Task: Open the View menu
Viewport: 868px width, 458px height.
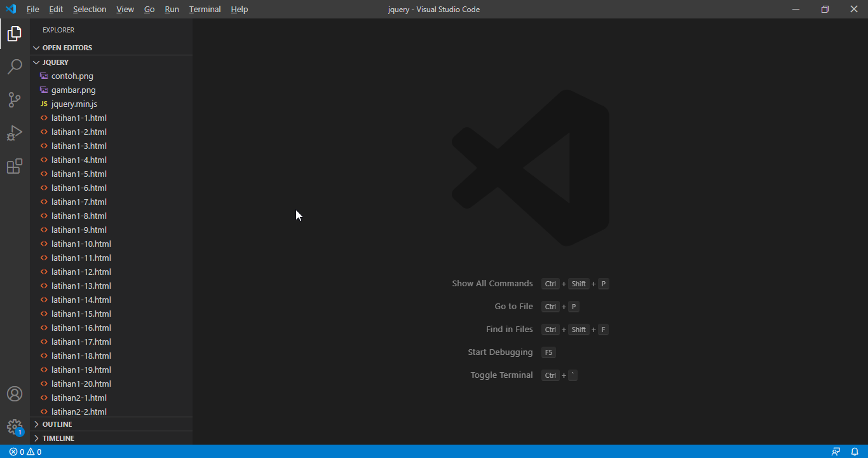Action: 125,10
